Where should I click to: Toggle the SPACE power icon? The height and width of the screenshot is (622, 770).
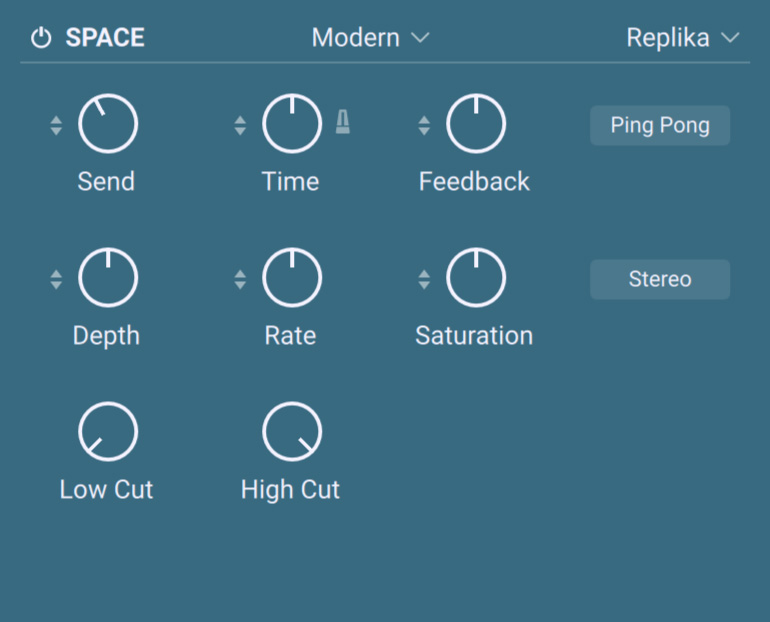point(41,39)
